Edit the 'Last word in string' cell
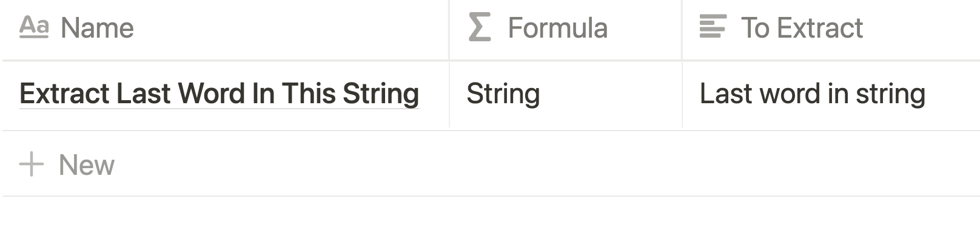 pos(831,95)
